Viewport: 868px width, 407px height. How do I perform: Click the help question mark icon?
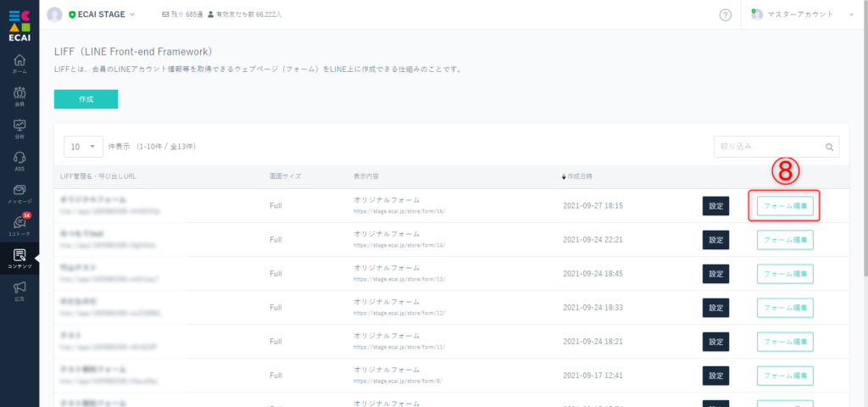pos(726,15)
